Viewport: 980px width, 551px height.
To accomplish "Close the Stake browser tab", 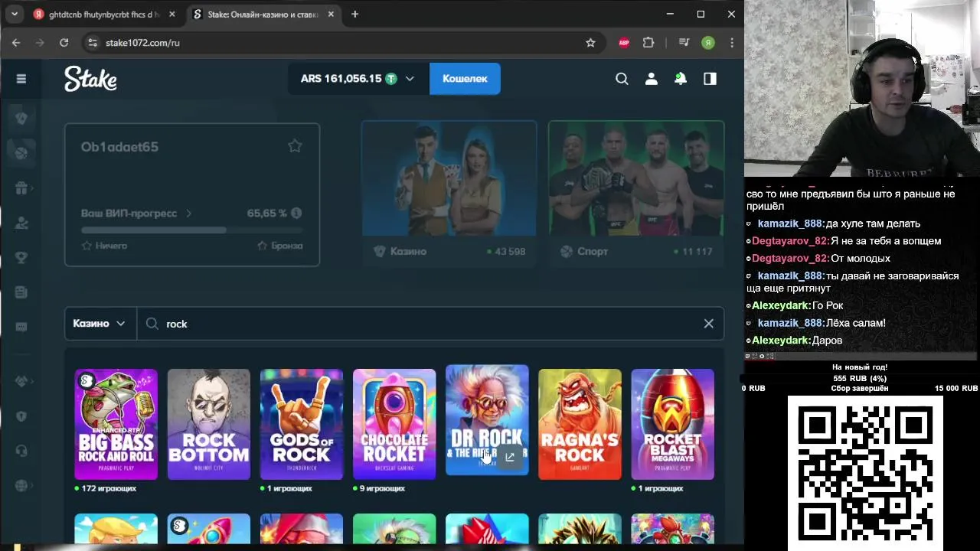I will [x=331, y=15].
